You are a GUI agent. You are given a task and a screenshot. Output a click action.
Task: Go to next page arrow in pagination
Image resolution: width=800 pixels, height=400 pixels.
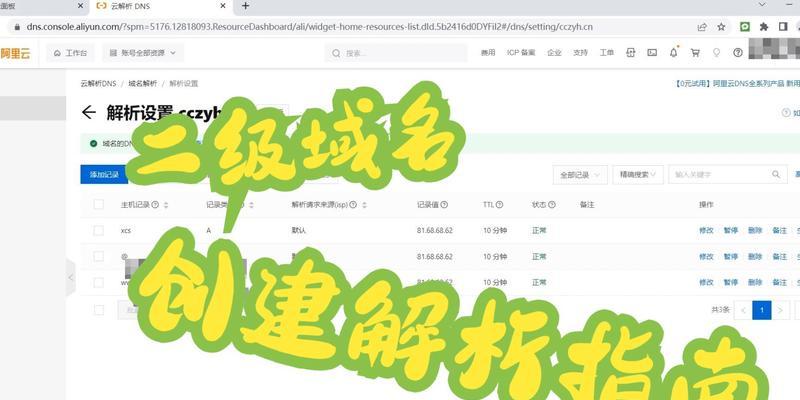(x=781, y=310)
